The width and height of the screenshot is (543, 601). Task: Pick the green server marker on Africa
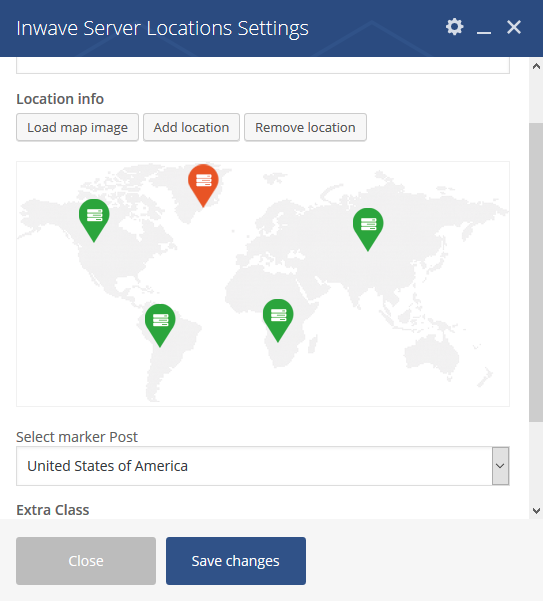(278, 320)
